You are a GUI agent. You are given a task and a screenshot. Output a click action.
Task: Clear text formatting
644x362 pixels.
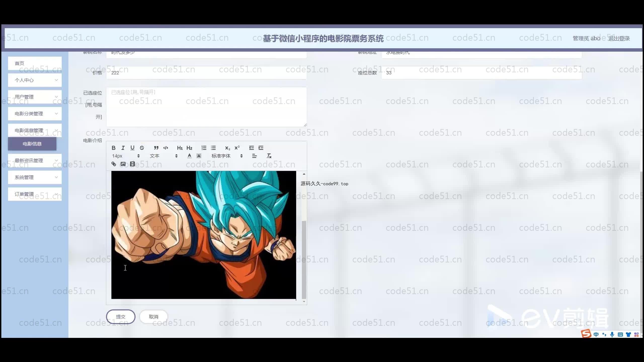[x=269, y=156]
